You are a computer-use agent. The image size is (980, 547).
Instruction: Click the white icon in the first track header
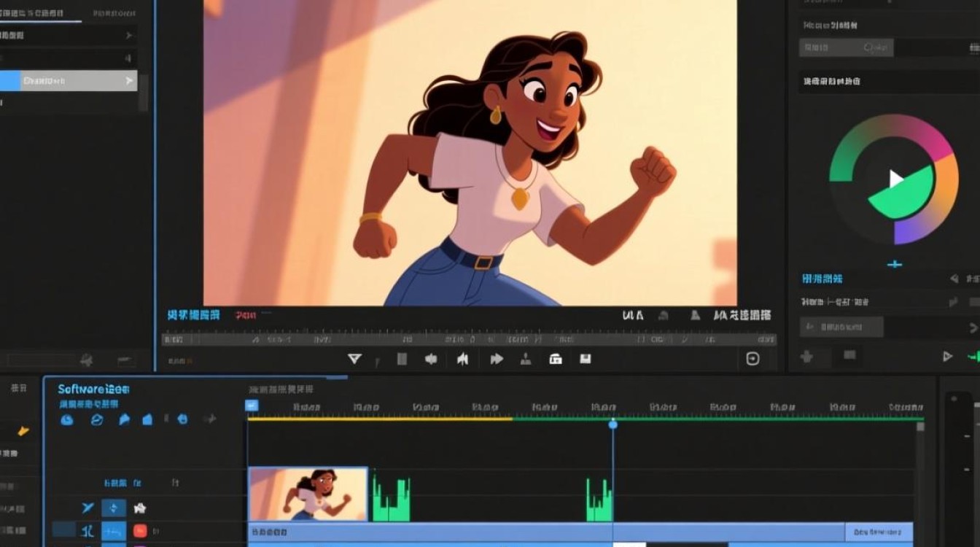click(x=140, y=508)
